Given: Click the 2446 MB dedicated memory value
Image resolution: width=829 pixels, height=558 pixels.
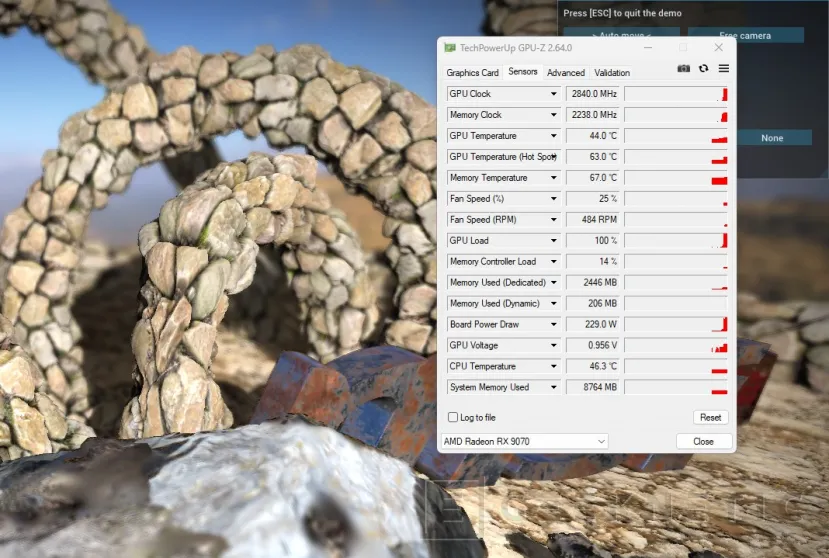Looking at the screenshot, I should 593,282.
